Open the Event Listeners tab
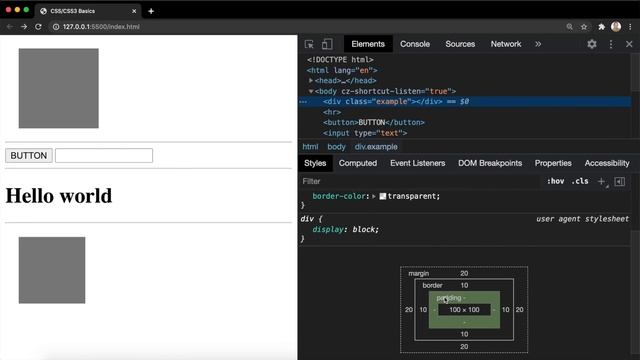 (418, 163)
